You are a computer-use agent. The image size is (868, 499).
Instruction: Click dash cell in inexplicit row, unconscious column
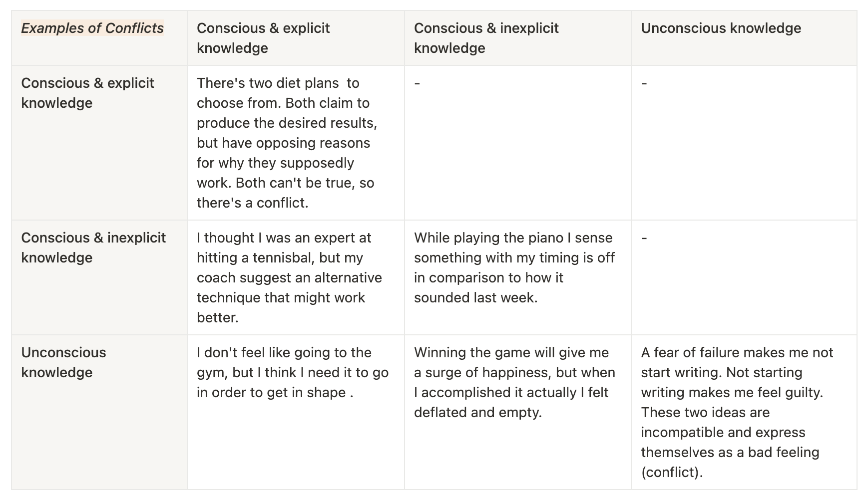click(x=644, y=238)
